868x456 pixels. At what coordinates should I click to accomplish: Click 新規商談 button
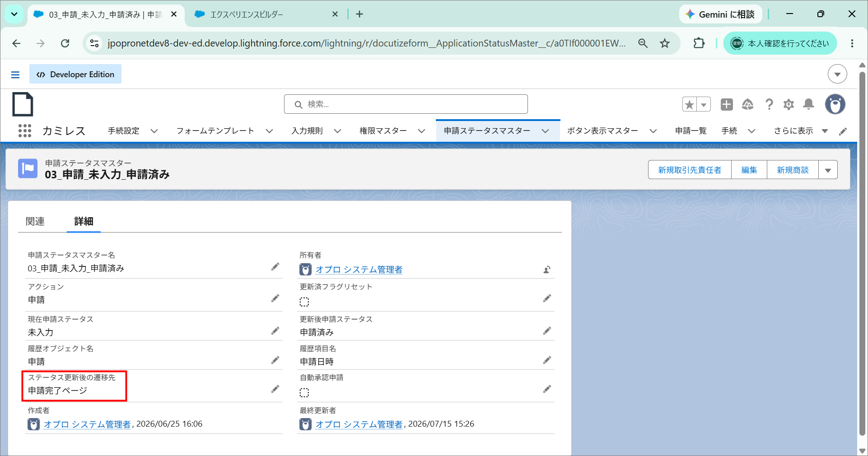coord(793,170)
